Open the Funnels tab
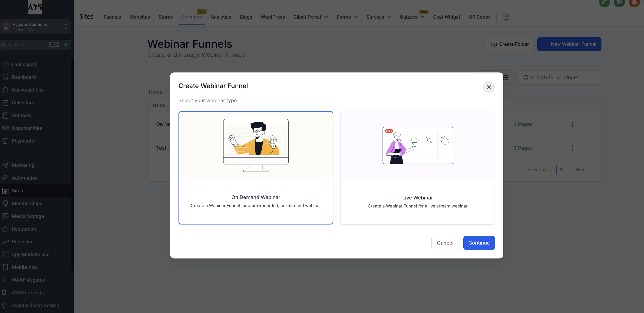The height and width of the screenshot is (313, 644). point(112,17)
